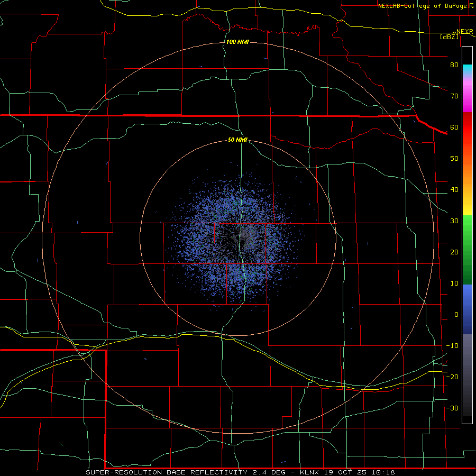
Task: Click the 0 value on dBZ scale
Action: (x=456, y=315)
